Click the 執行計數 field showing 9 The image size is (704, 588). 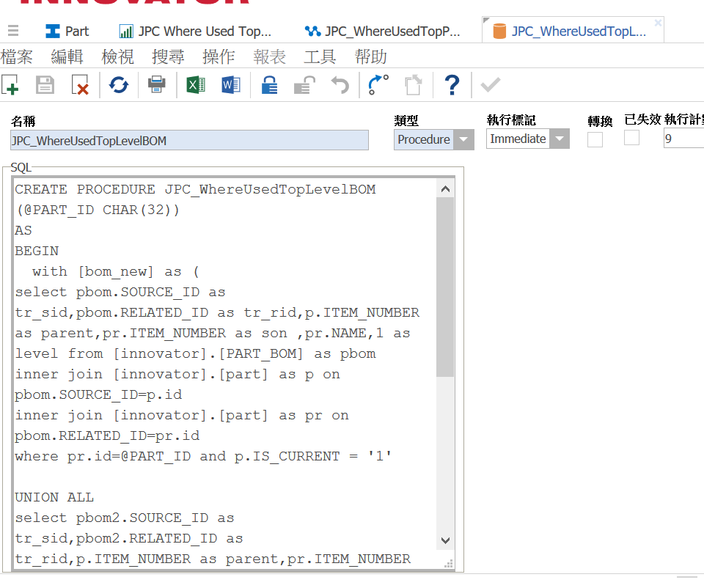683,139
